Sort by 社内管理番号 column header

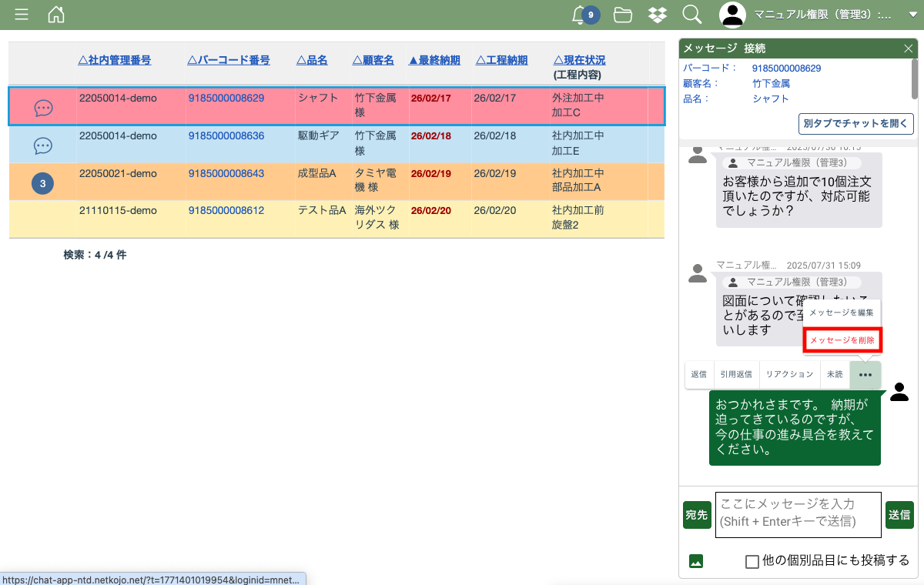point(115,60)
